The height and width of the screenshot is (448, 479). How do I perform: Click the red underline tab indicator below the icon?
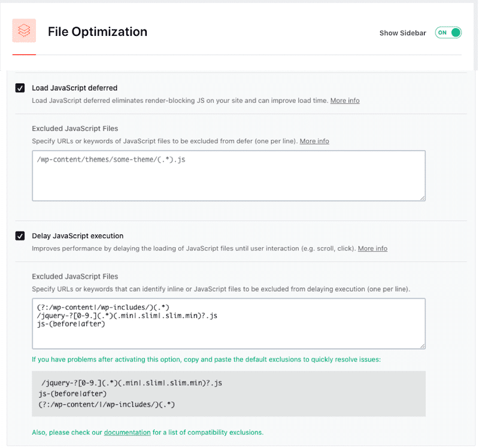pos(24,56)
